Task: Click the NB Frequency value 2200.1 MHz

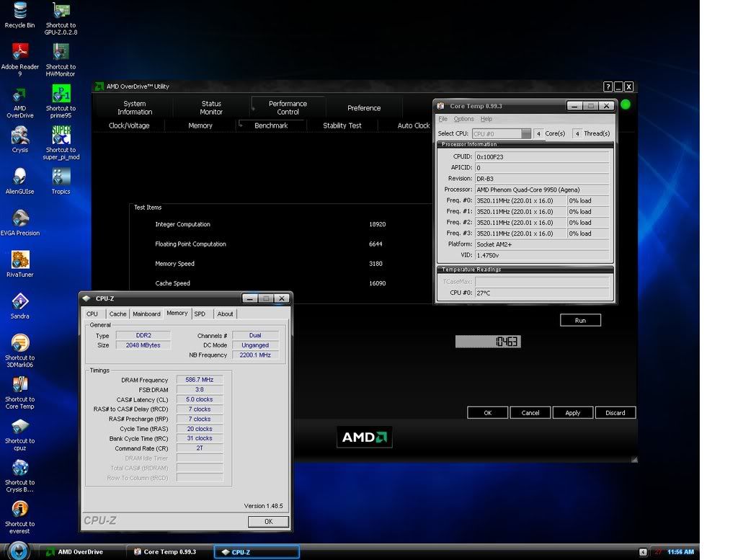Action: (255, 355)
